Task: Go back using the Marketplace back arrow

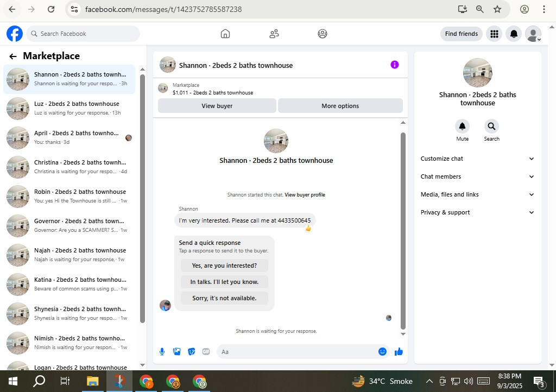Action: [x=13, y=56]
